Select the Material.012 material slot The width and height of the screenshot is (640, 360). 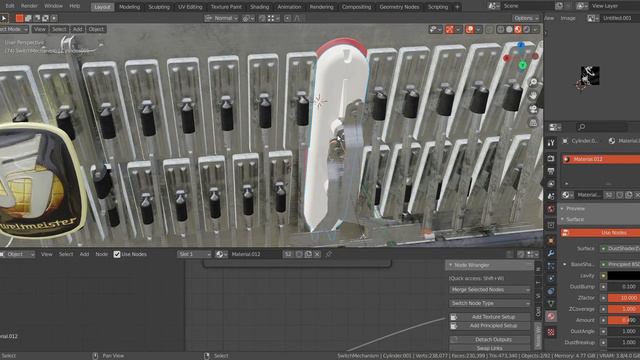click(x=600, y=159)
